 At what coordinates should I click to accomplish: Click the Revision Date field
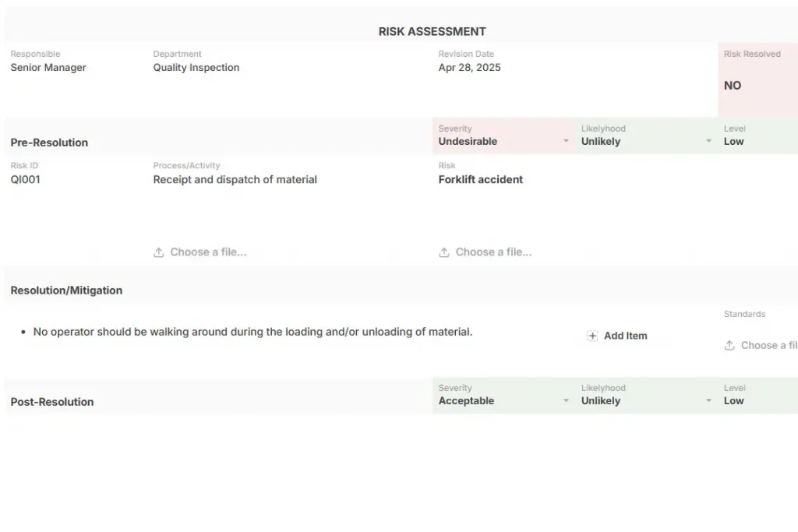pyautogui.click(x=468, y=67)
